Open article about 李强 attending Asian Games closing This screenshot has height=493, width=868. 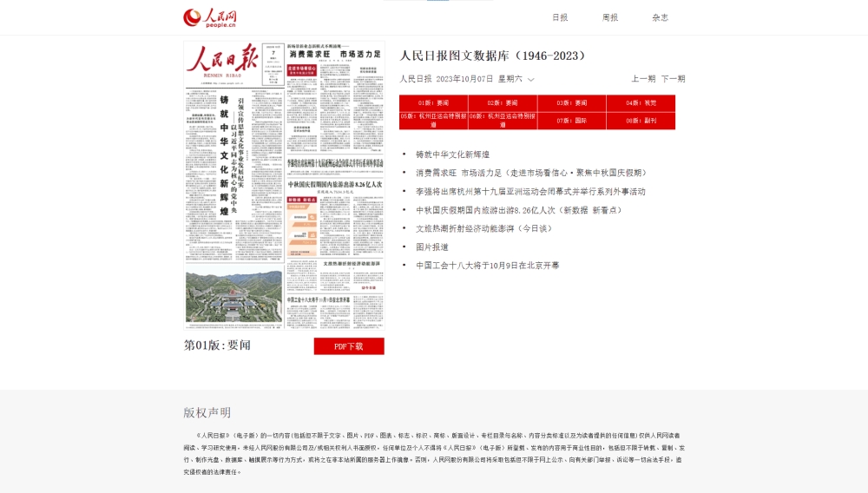pos(530,192)
